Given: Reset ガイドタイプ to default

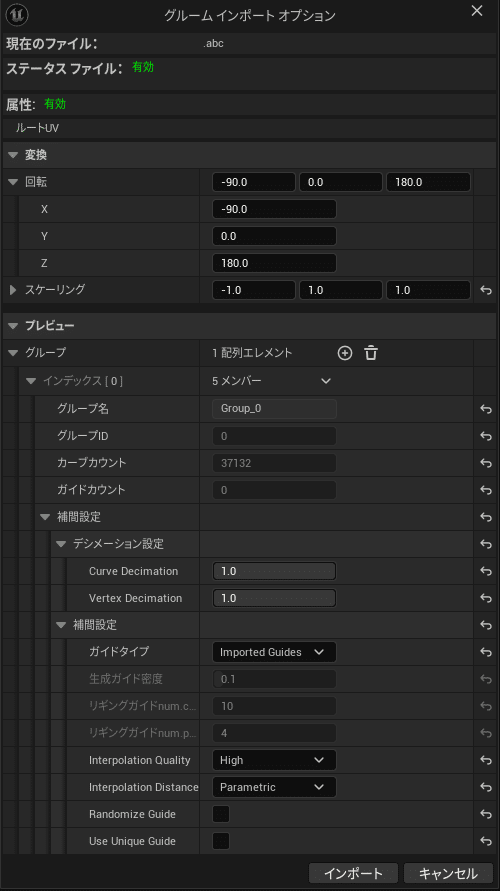Looking at the screenshot, I should 486,652.
